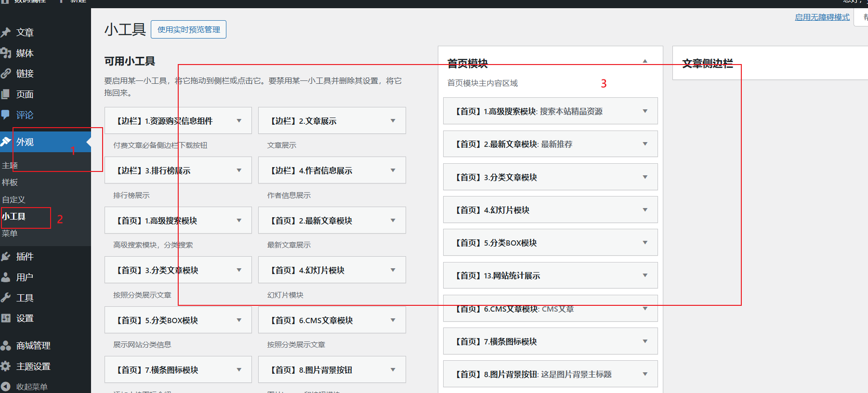Open the 【首页】8.图片背景按钮 available widget dropdown
This screenshot has width=868, height=393.
click(x=393, y=370)
